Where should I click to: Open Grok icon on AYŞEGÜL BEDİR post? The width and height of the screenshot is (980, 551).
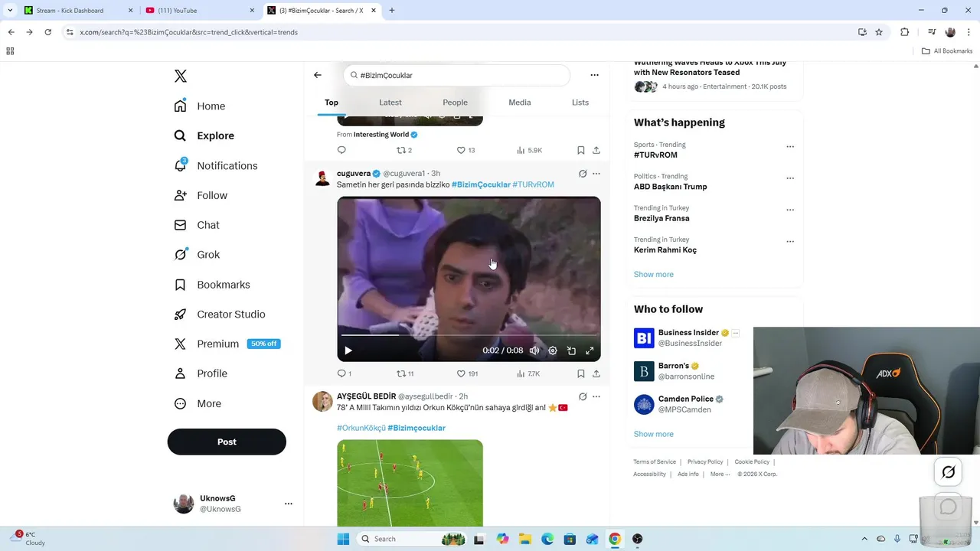pos(583,396)
